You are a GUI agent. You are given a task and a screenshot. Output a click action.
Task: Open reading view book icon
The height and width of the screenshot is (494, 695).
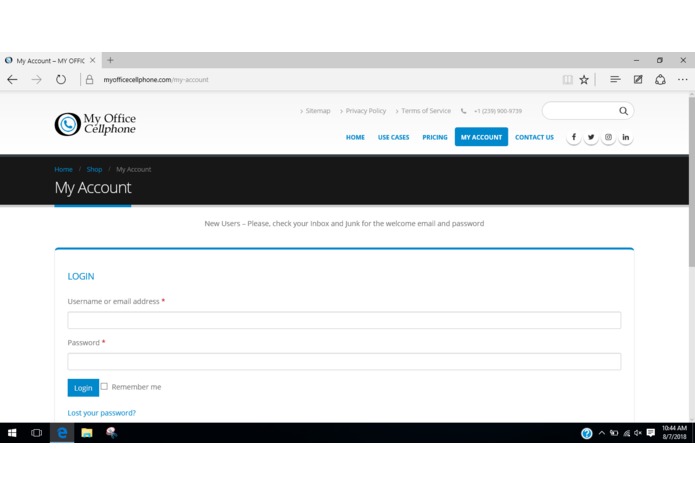[x=567, y=80]
